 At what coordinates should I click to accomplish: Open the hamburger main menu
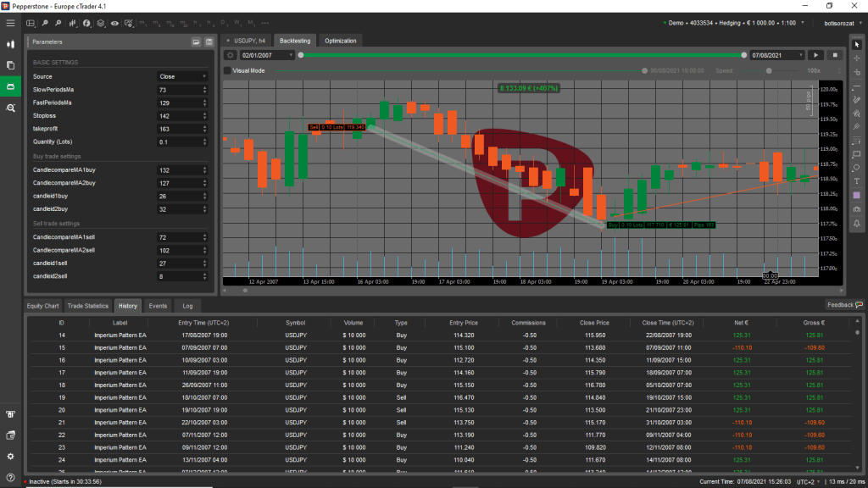coord(10,23)
